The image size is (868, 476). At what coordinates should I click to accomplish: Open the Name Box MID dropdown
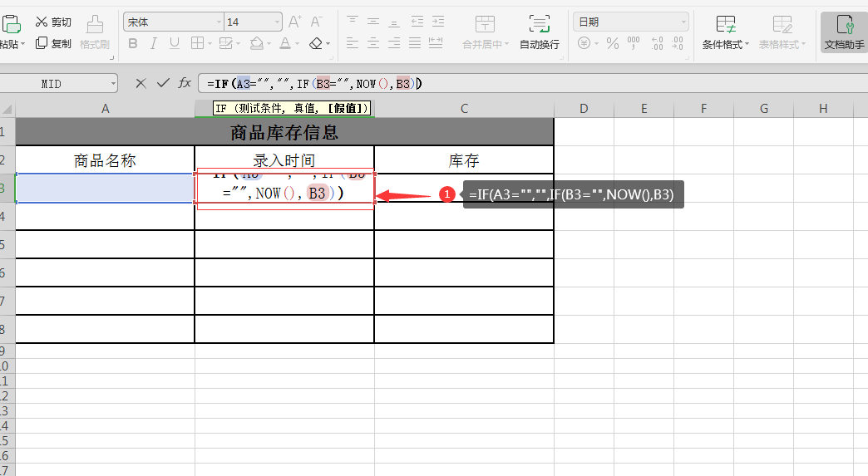[113, 84]
